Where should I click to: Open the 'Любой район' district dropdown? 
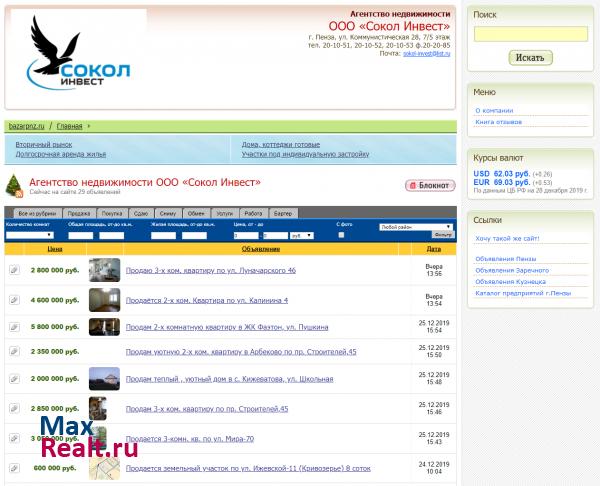point(416,227)
